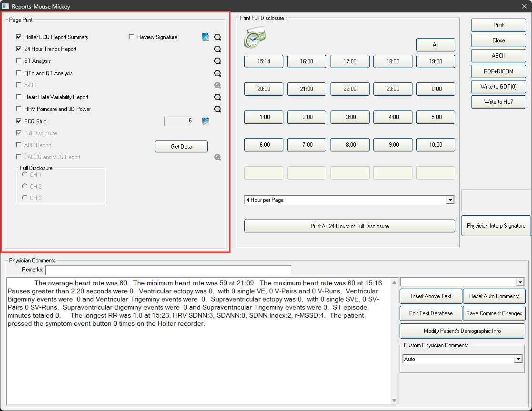Open the ECG Strip list document icon
This screenshot has height=411, width=532.
click(206, 121)
